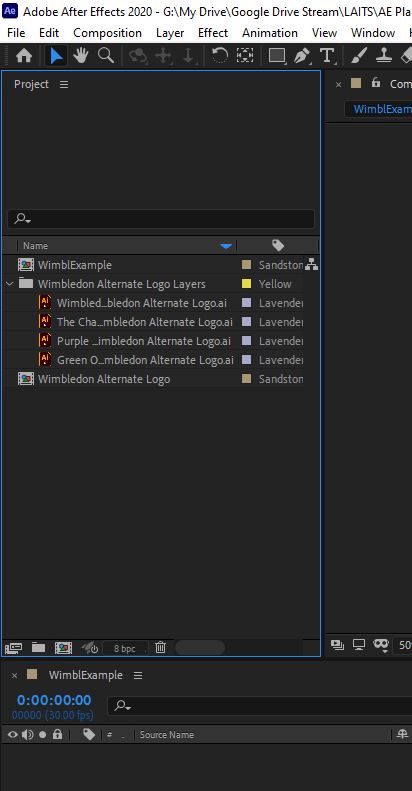Open the Project search filter dropdown
Viewport: 412px width, 791px height.
tap(23, 219)
